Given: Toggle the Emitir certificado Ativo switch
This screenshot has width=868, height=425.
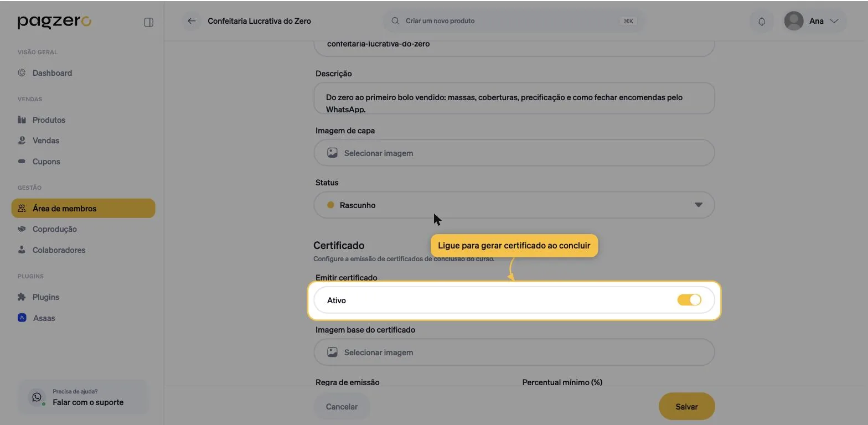Looking at the screenshot, I should coord(689,300).
